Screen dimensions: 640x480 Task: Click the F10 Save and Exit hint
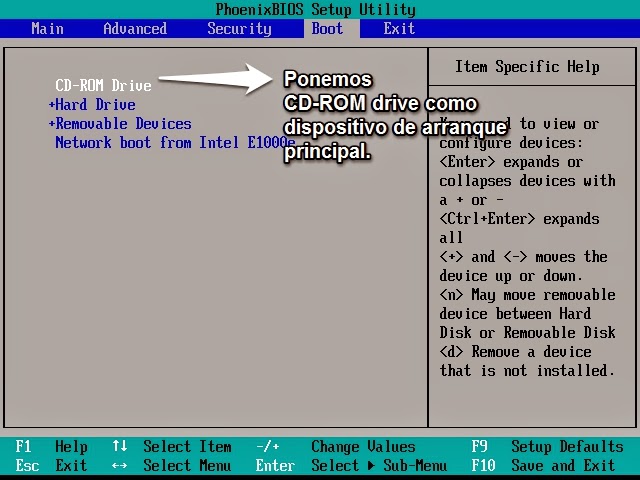pos(543,465)
